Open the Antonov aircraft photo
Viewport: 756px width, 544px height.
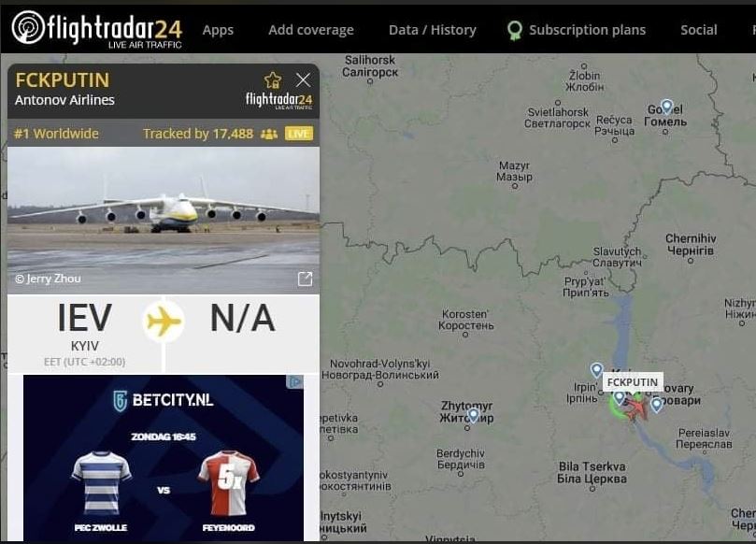tap(164, 220)
